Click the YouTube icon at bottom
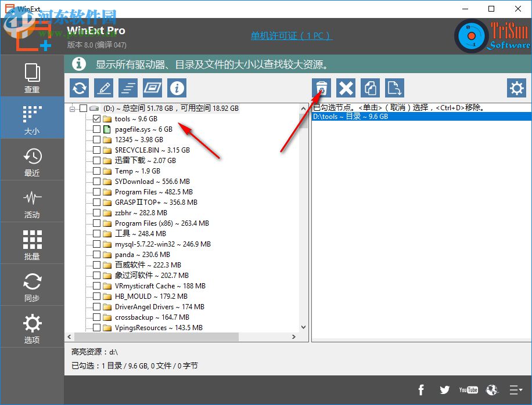Viewport: 532px width, 405px height. [x=468, y=390]
